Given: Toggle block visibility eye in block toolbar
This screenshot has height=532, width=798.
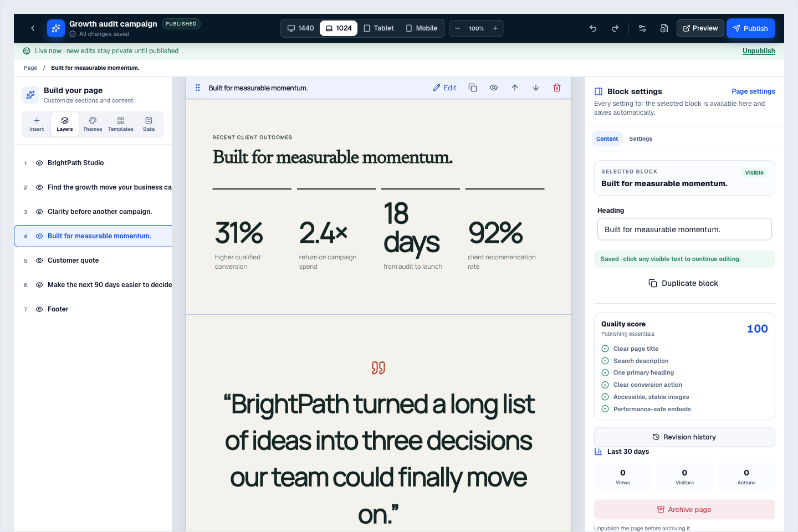Looking at the screenshot, I should pyautogui.click(x=494, y=88).
